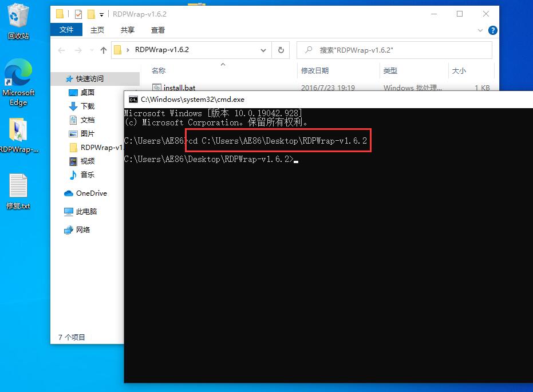Click the cmd.exe window title bar icon

pos(133,100)
